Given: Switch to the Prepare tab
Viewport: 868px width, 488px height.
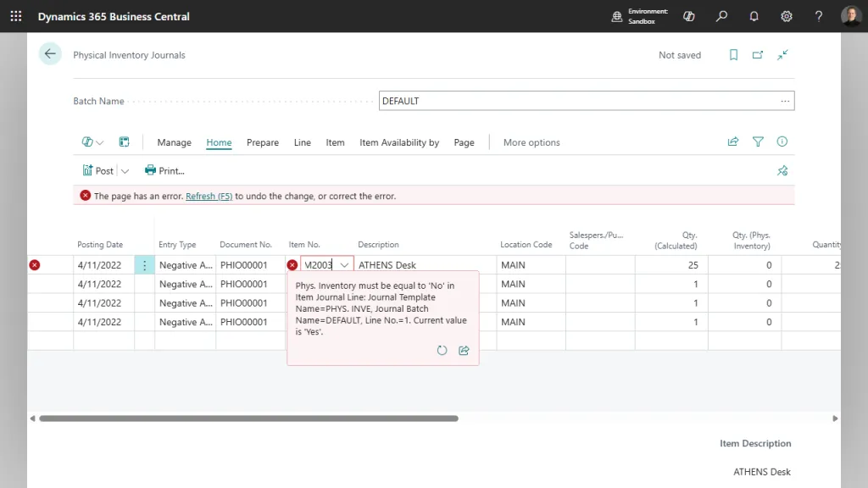Looking at the screenshot, I should tap(262, 142).
